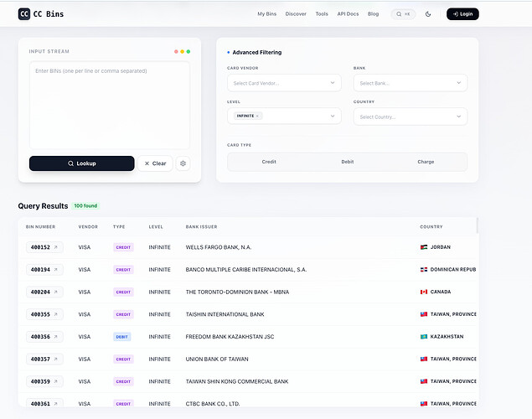Open BIN 400355 details arrow
Image resolution: width=532 pixels, height=419 pixels.
56,314
